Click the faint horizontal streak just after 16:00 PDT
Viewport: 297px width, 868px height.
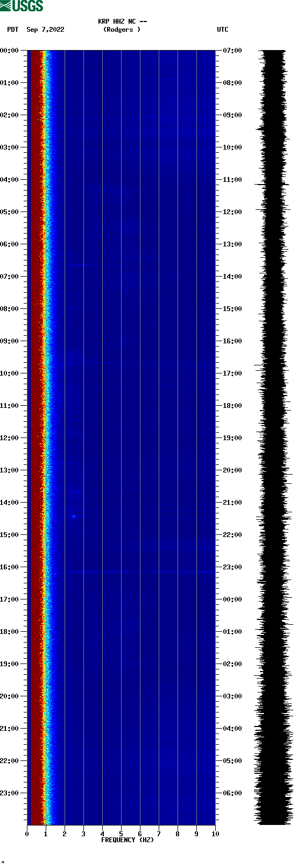[x=135, y=571]
